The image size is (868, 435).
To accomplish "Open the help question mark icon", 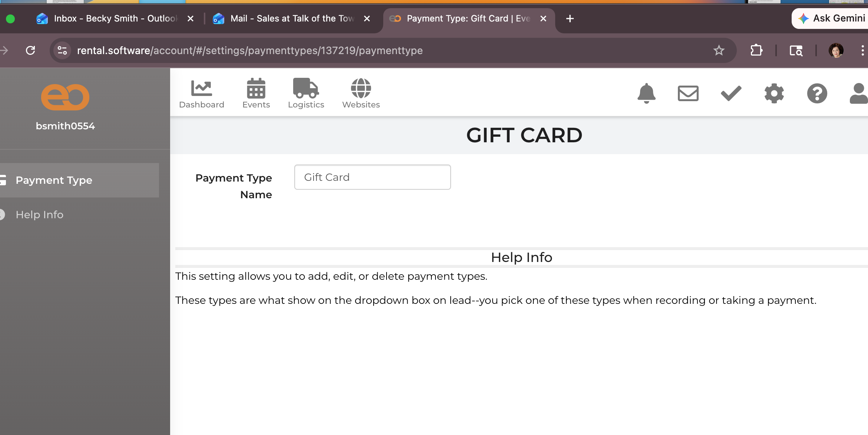I will (x=817, y=93).
